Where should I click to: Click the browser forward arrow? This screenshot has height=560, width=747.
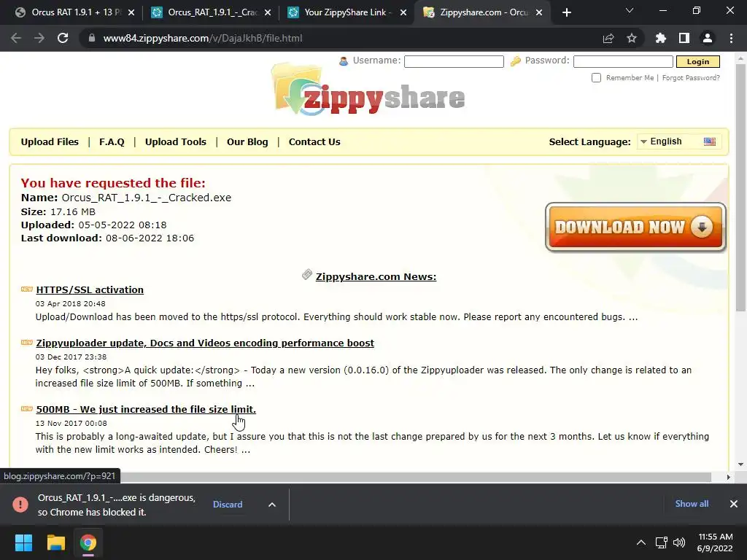click(x=39, y=38)
